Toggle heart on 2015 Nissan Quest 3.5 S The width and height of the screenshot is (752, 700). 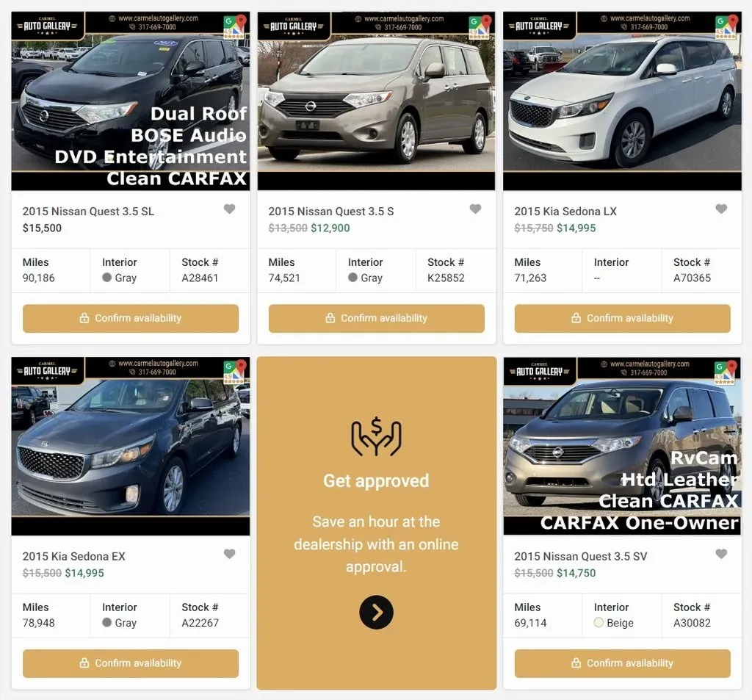[x=475, y=209]
